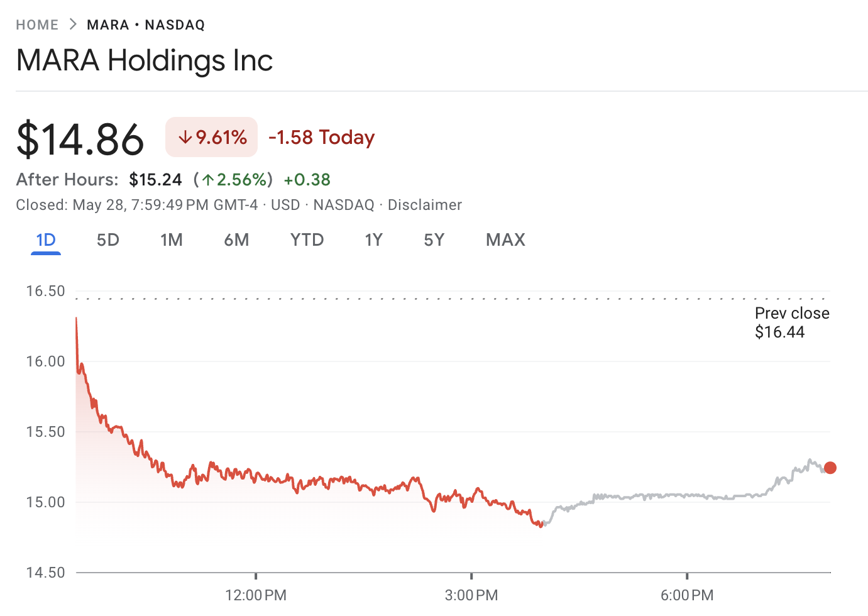This screenshot has height=616, width=868.
Task: Click the red 9.61% down badge
Action: pos(212,137)
